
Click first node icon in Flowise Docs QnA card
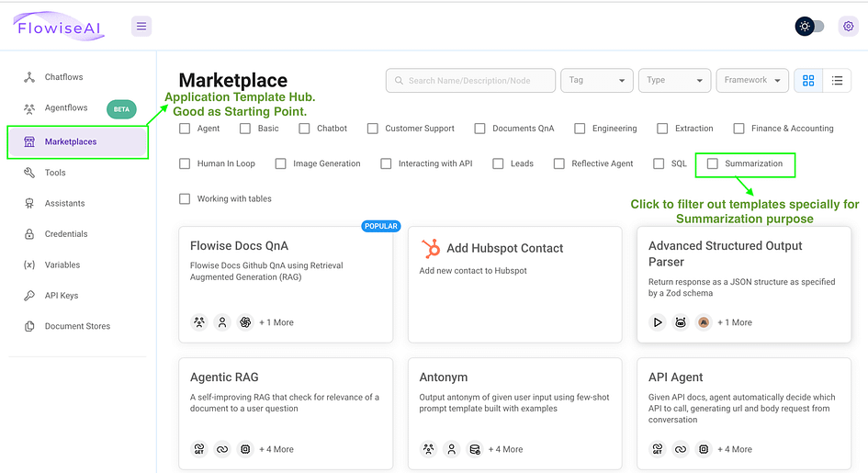click(199, 322)
